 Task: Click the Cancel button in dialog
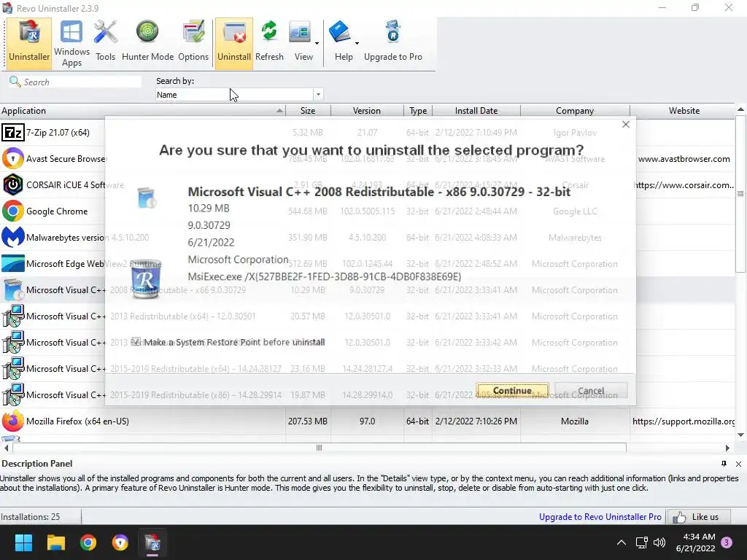(x=591, y=391)
